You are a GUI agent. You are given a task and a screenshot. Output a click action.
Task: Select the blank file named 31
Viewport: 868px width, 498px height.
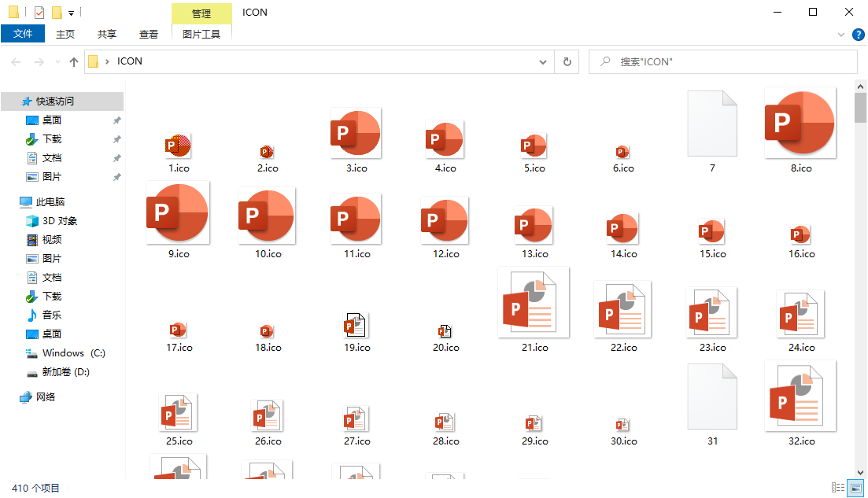coord(712,397)
